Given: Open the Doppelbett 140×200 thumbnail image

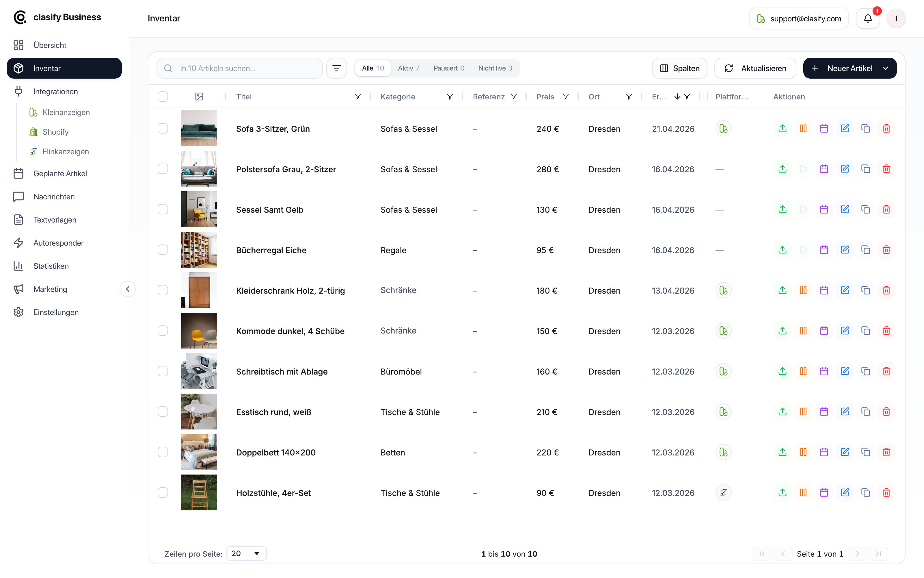Looking at the screenshot, I should click(199, 452).
